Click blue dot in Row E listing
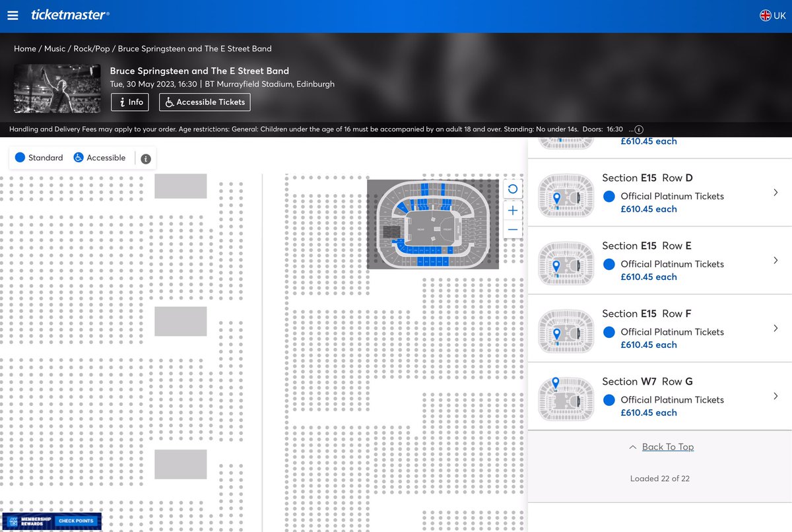The image size is (792, 532). click(609, 264)
